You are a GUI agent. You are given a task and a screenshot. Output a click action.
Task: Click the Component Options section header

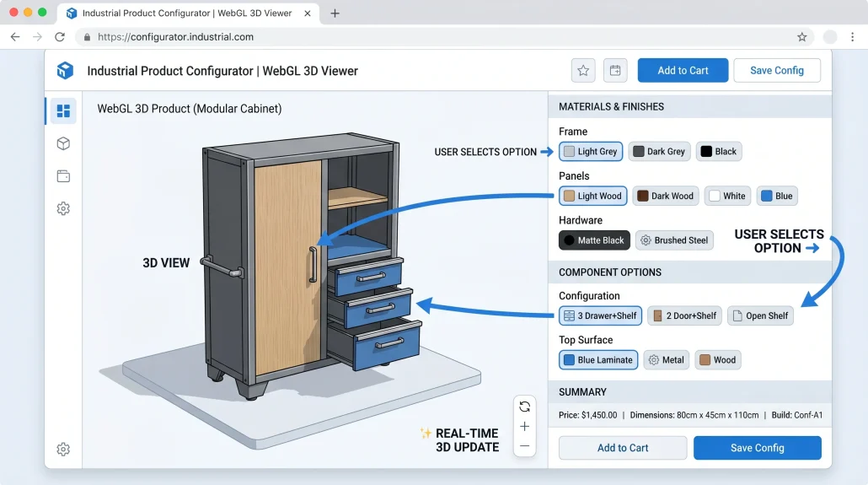click(689, 272)
